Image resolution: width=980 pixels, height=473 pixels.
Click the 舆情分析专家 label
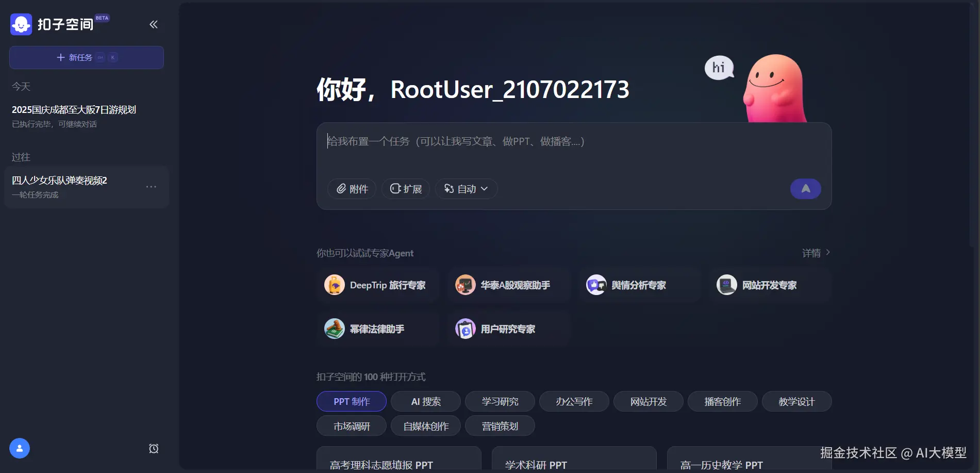point(639,285)
